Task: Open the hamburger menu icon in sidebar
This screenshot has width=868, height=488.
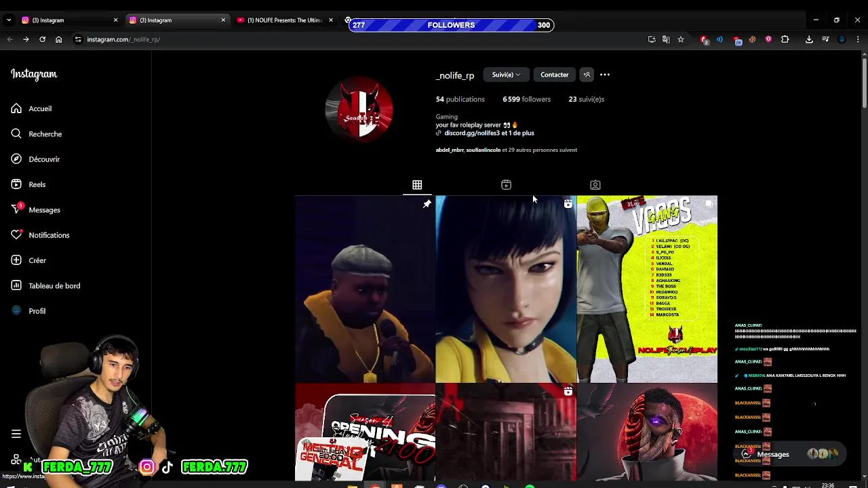Action: point(16,434)
